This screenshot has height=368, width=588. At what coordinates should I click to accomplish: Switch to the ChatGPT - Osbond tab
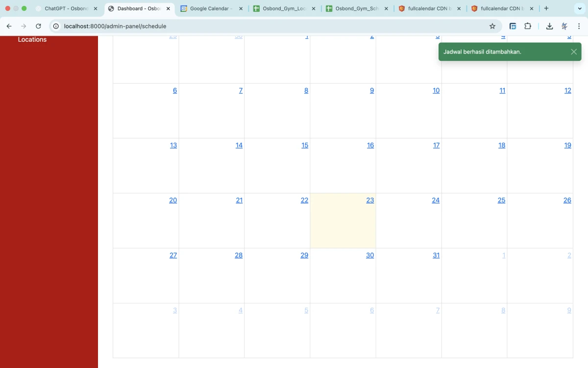click(66, 8)
